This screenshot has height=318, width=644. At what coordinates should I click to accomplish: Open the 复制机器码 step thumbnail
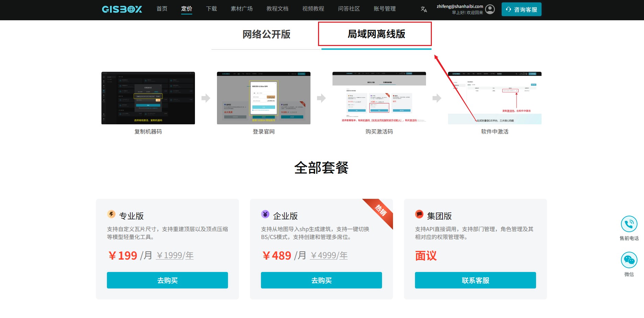pyautogui.click(x=148, y=98)
